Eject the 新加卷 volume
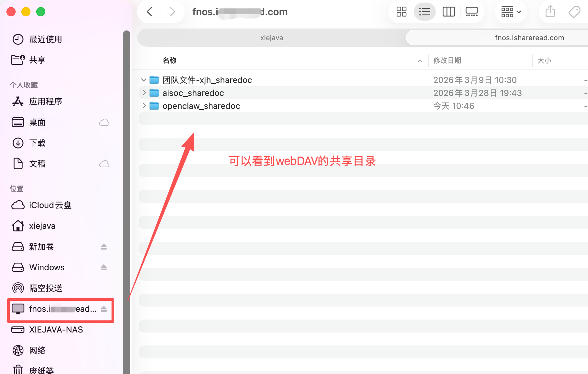Image resolution: width=588 pixels, height=374 pixels. (104, 247)
